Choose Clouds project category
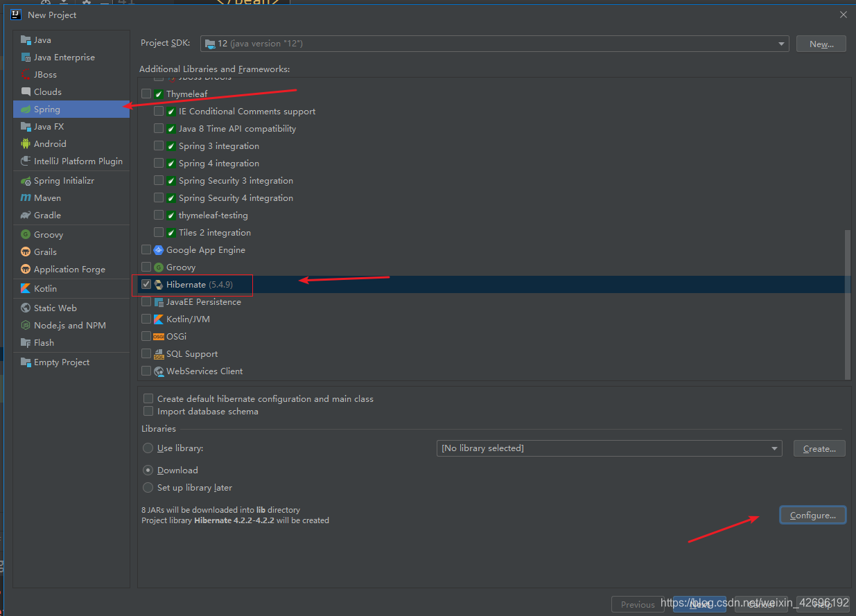856x616 pixels. 71,92
